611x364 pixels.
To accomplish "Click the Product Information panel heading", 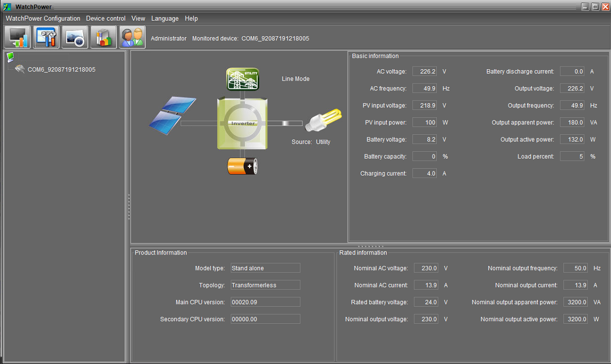I will [x=161, y=252].
